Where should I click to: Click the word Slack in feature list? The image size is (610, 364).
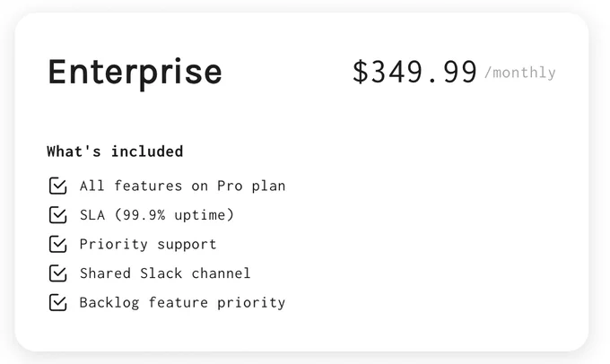pos(161,273)
